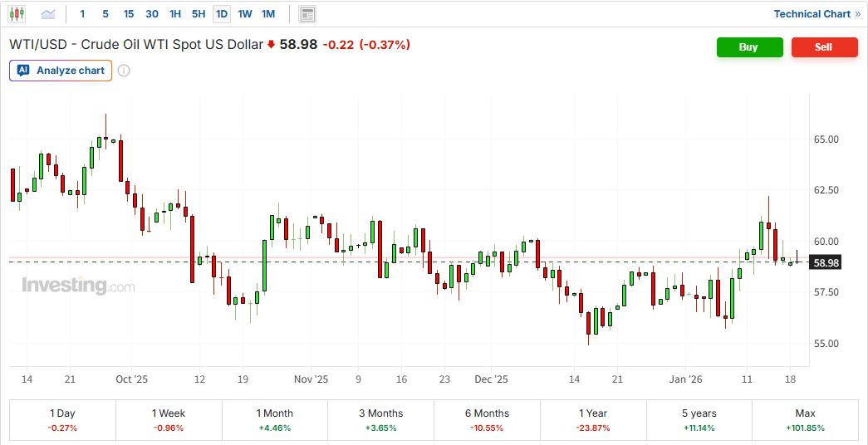Click the news layout icon in toolbar

(307, 14)
